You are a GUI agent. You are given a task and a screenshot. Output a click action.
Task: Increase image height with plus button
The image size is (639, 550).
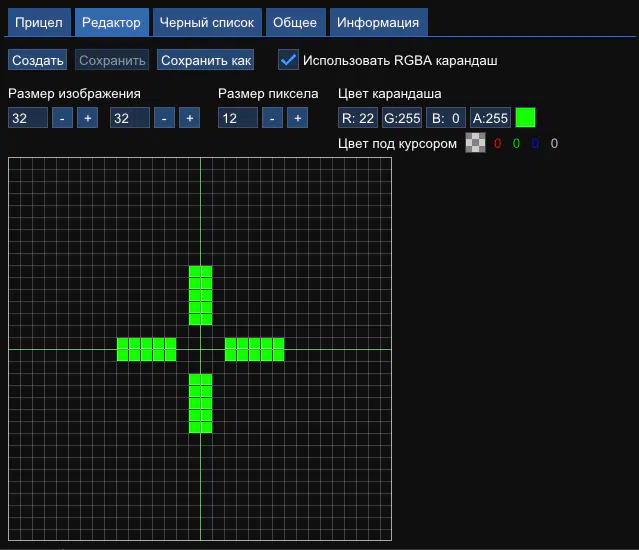tap(189, 118)
